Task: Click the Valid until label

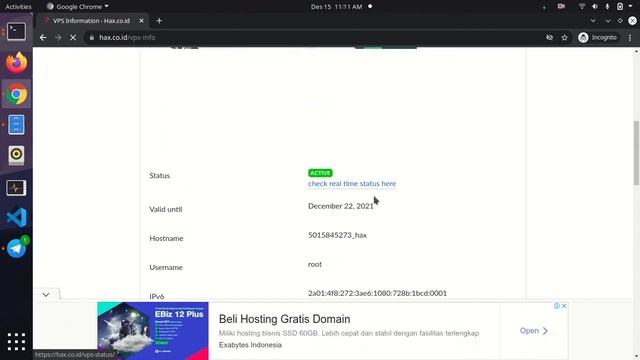Action: (x=166, y=209)
